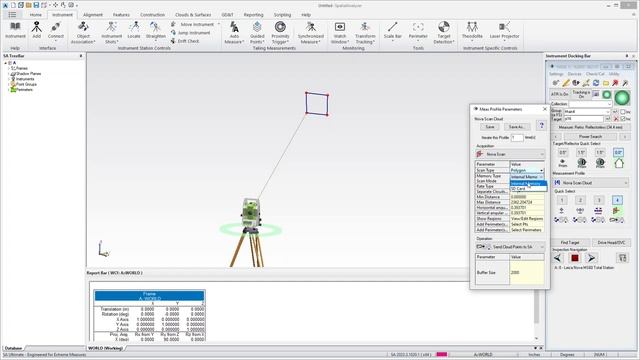Click the home position icon in docking bar

tap(619, 163)
